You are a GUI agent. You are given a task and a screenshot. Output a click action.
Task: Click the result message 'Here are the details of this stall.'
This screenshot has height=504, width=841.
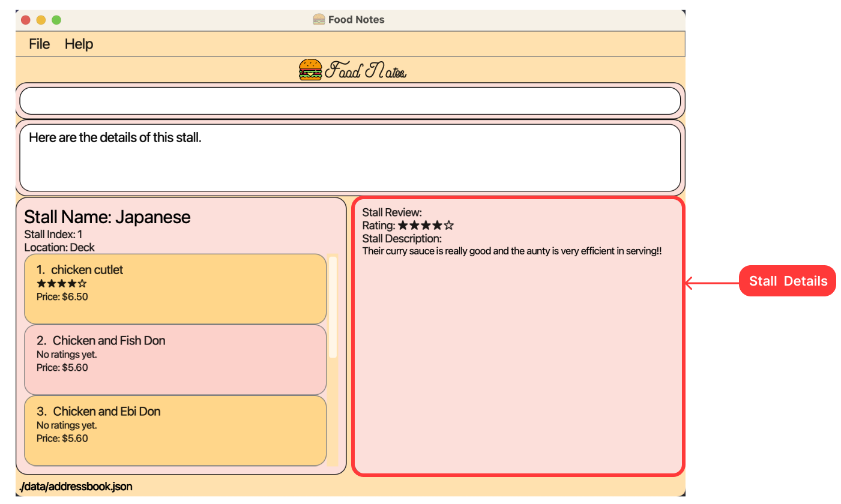point(115,137)
